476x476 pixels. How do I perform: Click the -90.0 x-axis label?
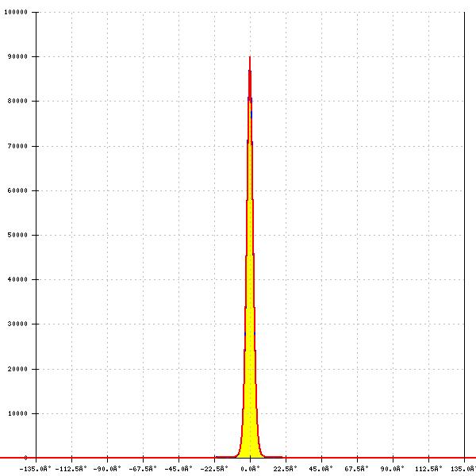click(107, 469)
